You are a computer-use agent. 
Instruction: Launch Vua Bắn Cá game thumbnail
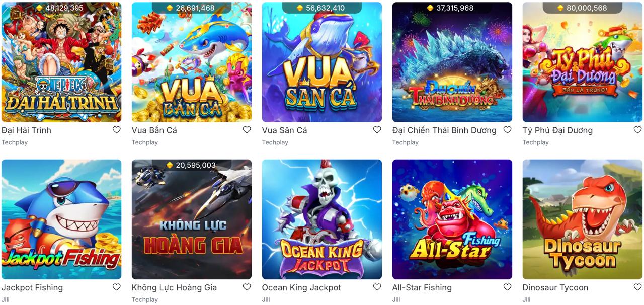[x=192, y=62]
